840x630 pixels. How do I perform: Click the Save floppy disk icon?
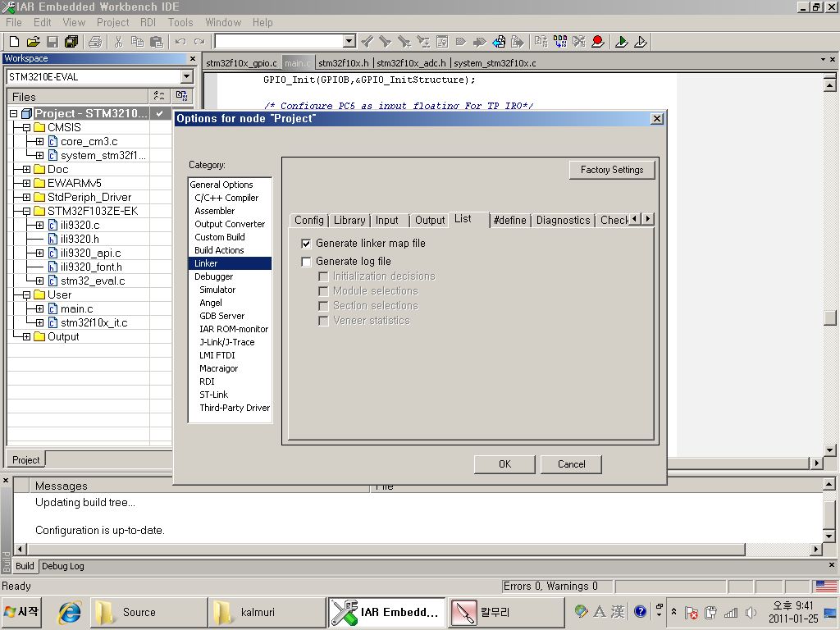click(x=52, y=41)
